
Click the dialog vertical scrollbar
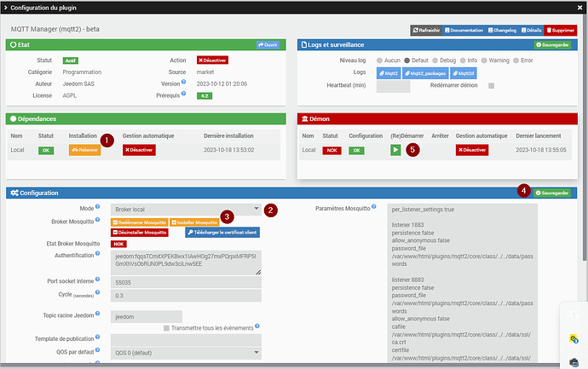click(585, 137)
